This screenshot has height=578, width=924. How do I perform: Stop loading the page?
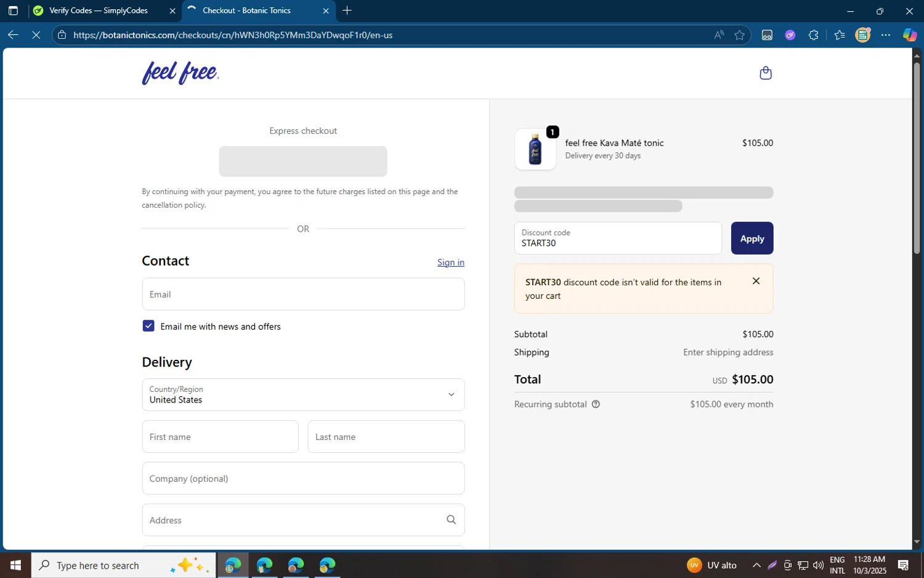(x=36, y=35)
